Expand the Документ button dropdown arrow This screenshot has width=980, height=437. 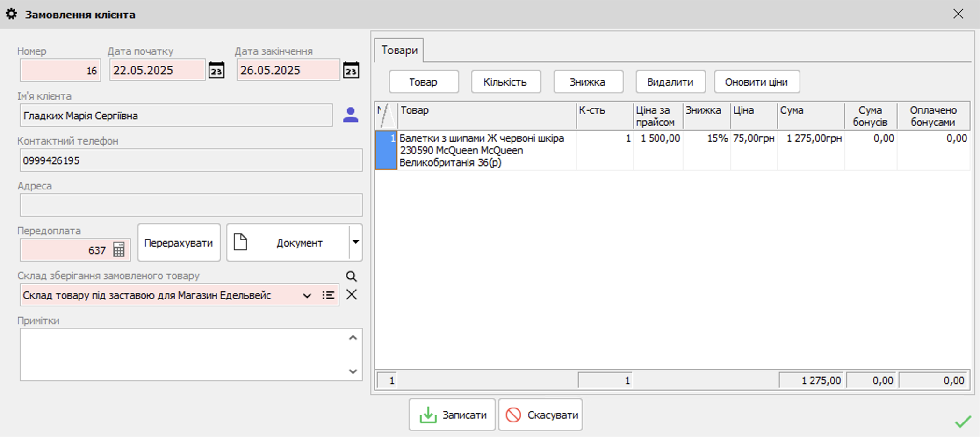356,242
